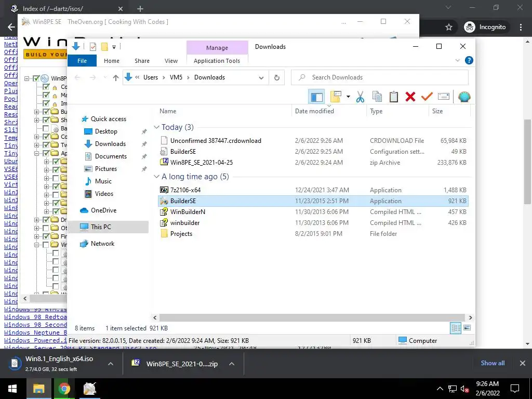The image size is (532, 399).
Task: Click the Copy icon in Explorer toolbar
Action: coord(377,97)
